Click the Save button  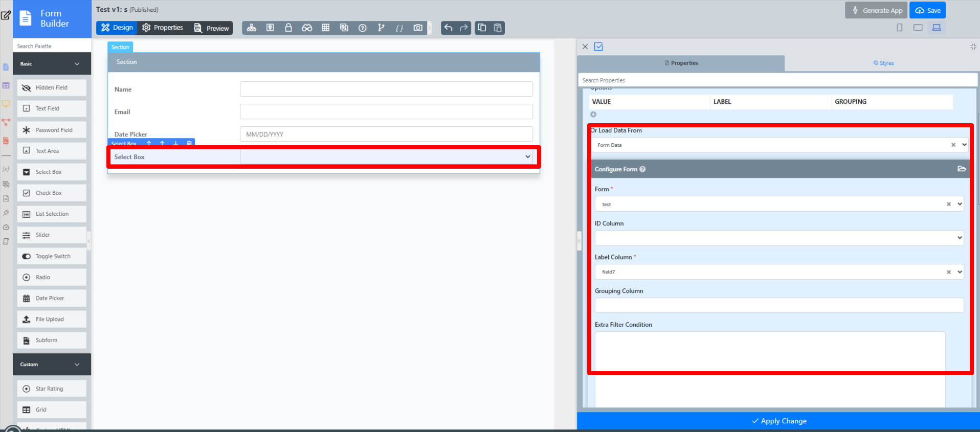click(927, 10)
